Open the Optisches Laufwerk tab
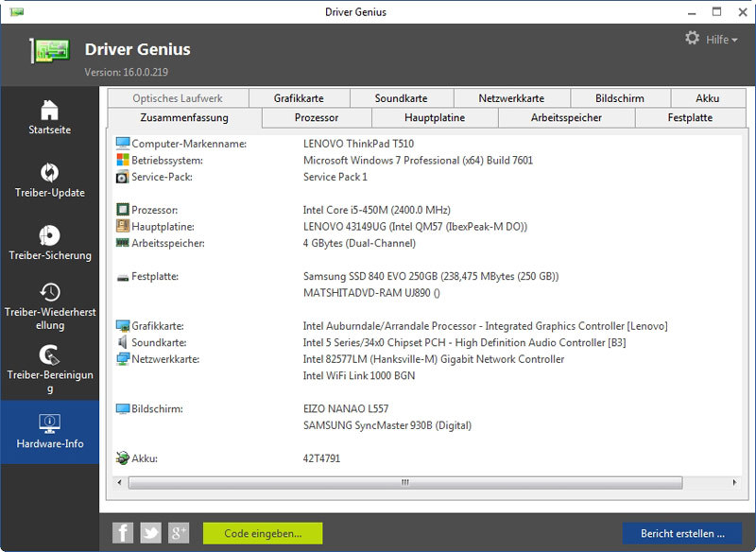The height and width of the screenshot is (552, 756). click(178, 98)
